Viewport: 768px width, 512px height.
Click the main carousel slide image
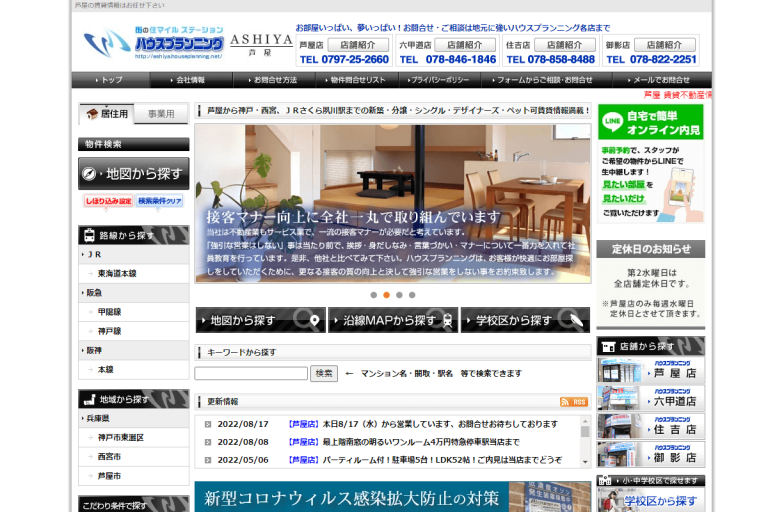click(x=393, y=203)
